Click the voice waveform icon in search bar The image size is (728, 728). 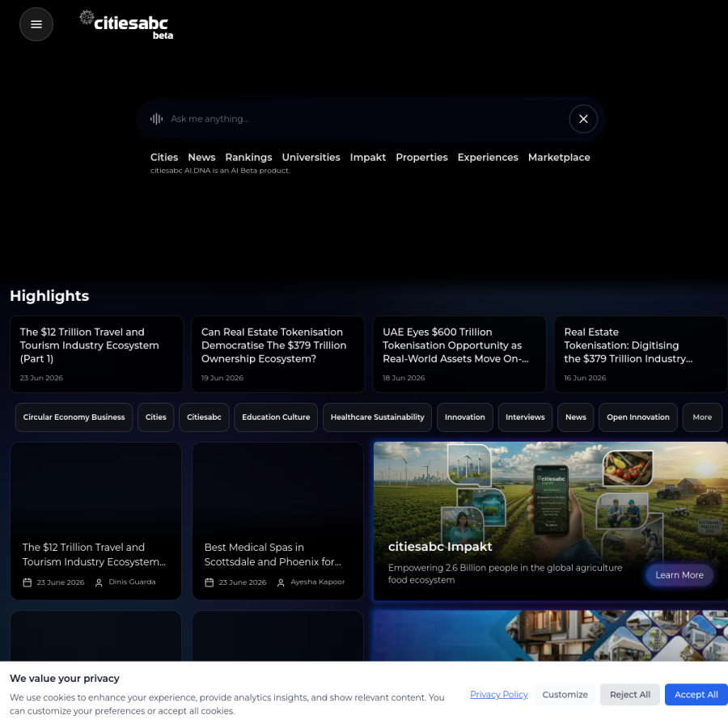click(156, 119)
